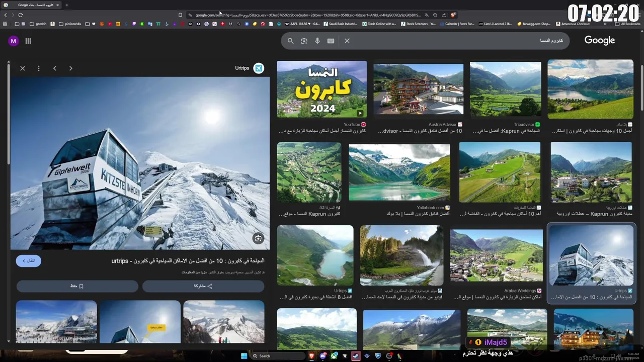Go to next image with right chevron
Viewport: 644px width, 362px height.
(71, 68)
